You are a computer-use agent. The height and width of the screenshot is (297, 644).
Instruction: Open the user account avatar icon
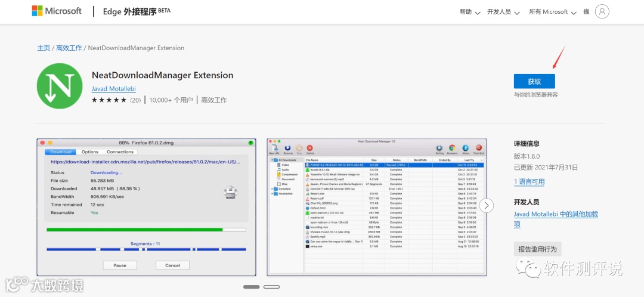pyautogui.click(x=602, y=11)
